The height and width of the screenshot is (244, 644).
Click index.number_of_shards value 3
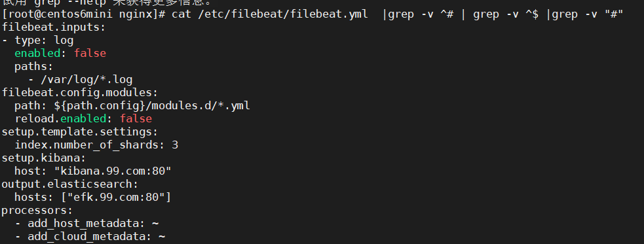tap(175, 145)
